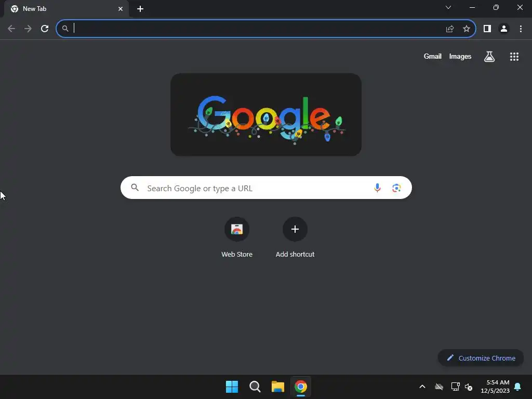Open the Google apps grid
Viewport: 532px width, 399px height.
pos(514,57)
